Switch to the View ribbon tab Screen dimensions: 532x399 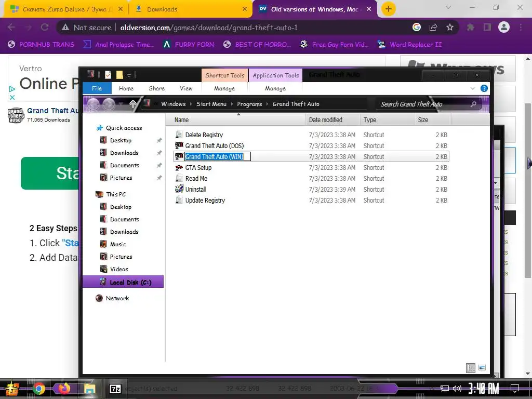click(x=187, y=88)
